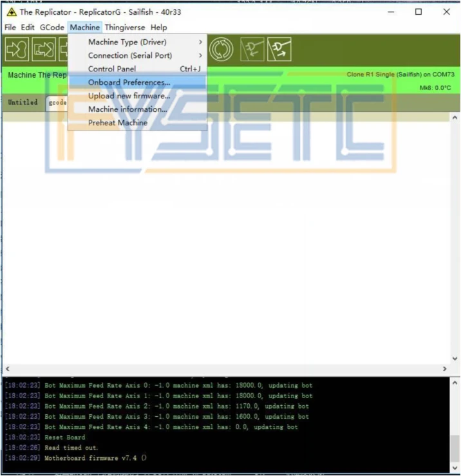Expand Connection (Serial Port) submenu
Viewport: 461px width, 476px height.
pos(138,55)
